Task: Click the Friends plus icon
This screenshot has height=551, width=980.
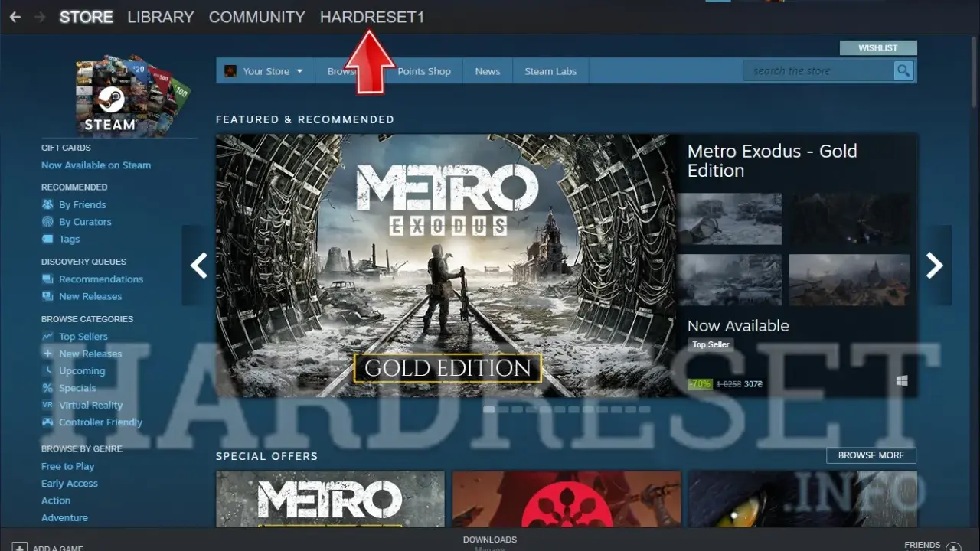Action: coord(953,546)
